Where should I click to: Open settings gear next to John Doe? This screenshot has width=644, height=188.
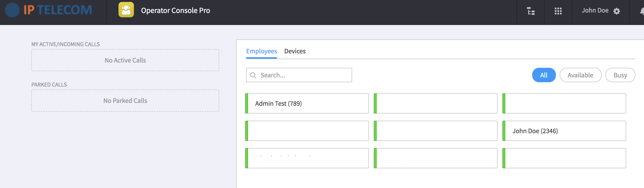617,11
